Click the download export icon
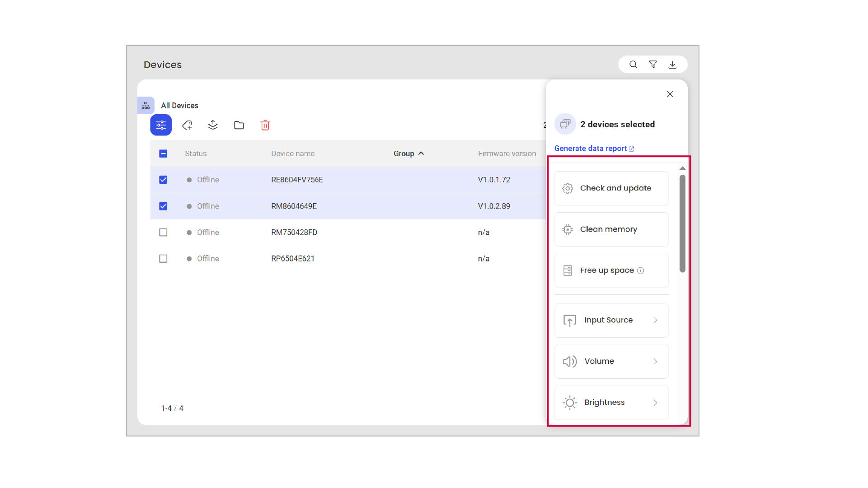This screenshot has height=488, width=868. [672, 65]
